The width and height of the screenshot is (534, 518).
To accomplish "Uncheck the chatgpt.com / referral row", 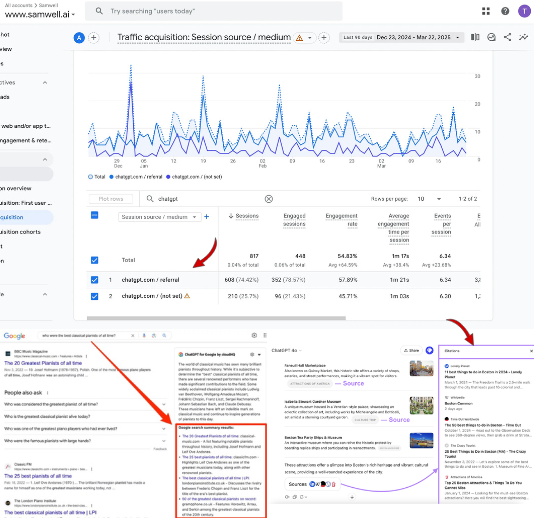I will tap(94, 280).
